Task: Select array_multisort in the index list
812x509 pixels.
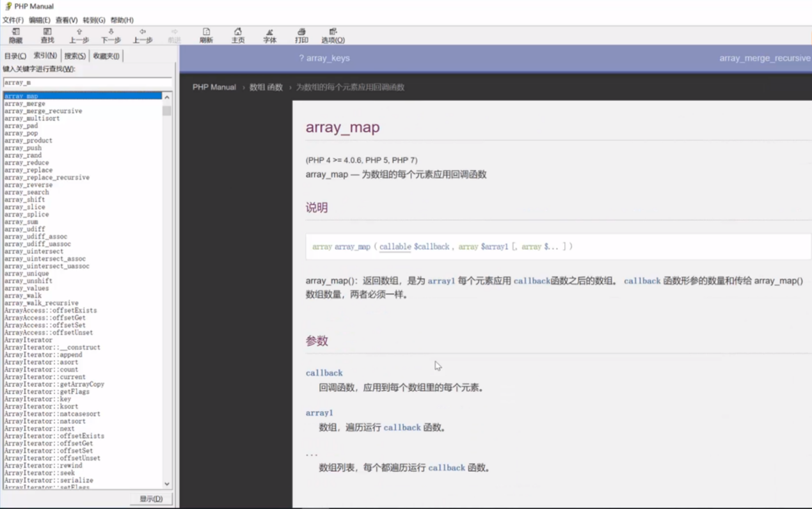Action: tap(32, 118)
